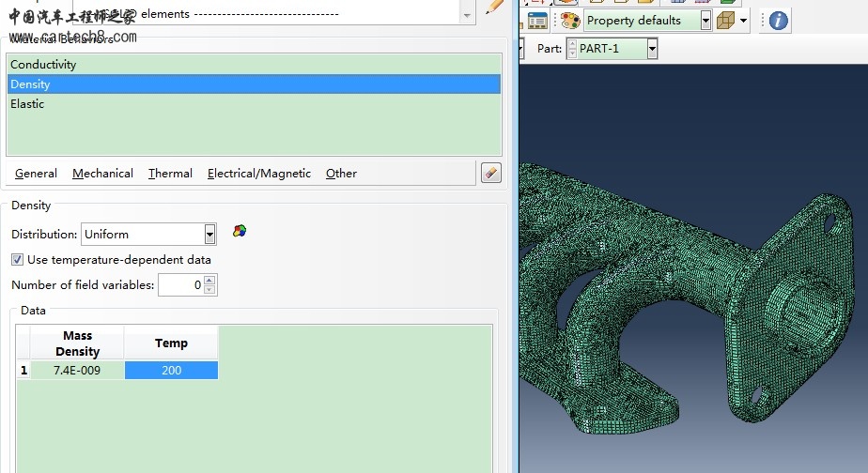
Task: Click the create analytical field icon
Action: tap(240, 231)
